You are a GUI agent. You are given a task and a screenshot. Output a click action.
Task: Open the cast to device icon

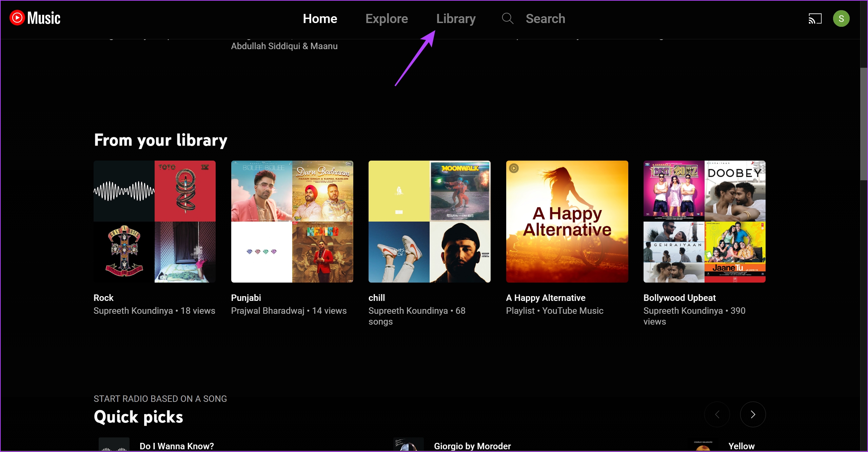(x=815, y=19)
